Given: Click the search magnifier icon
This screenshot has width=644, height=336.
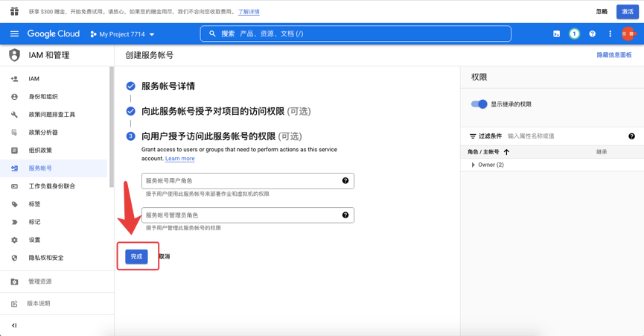Looking at the screenshot, I should 212,34.
